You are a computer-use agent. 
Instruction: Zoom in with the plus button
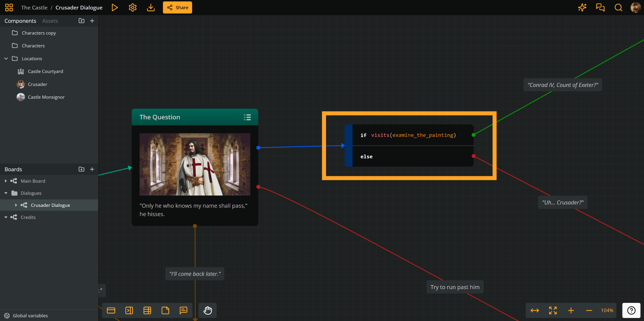(571, 311)
